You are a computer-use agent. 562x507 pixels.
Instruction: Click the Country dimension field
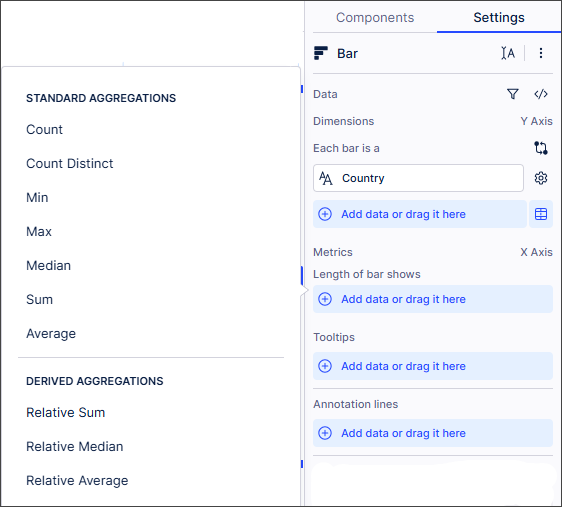point(418,178)
